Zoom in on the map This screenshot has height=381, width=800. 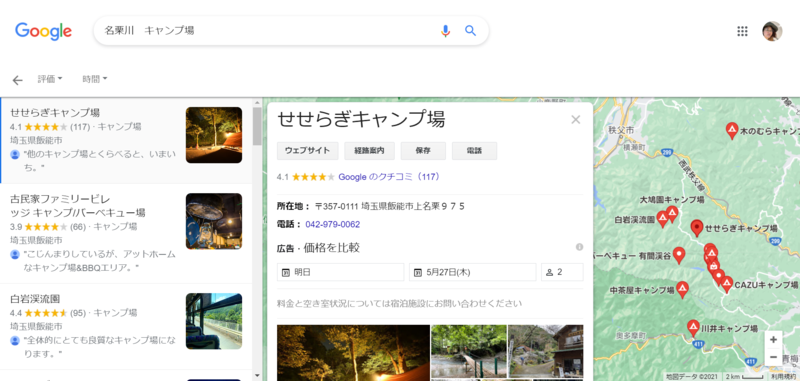[x=773, y=340]
